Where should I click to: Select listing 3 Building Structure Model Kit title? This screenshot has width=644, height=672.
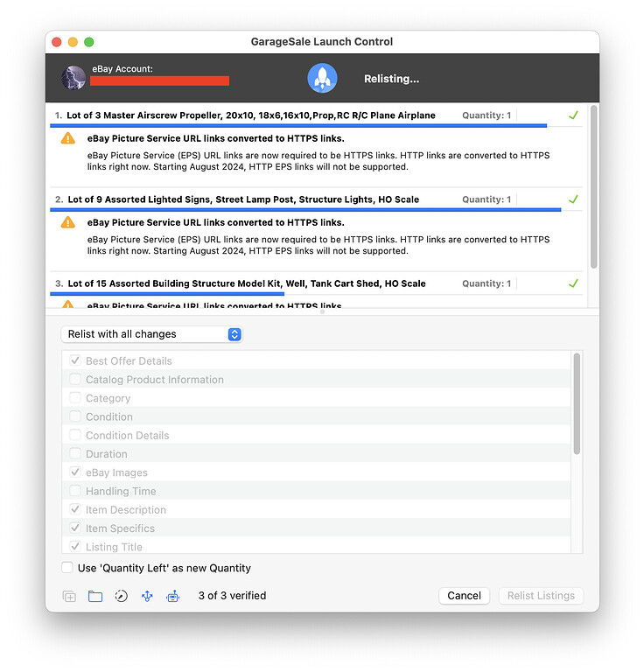[247, 283]
